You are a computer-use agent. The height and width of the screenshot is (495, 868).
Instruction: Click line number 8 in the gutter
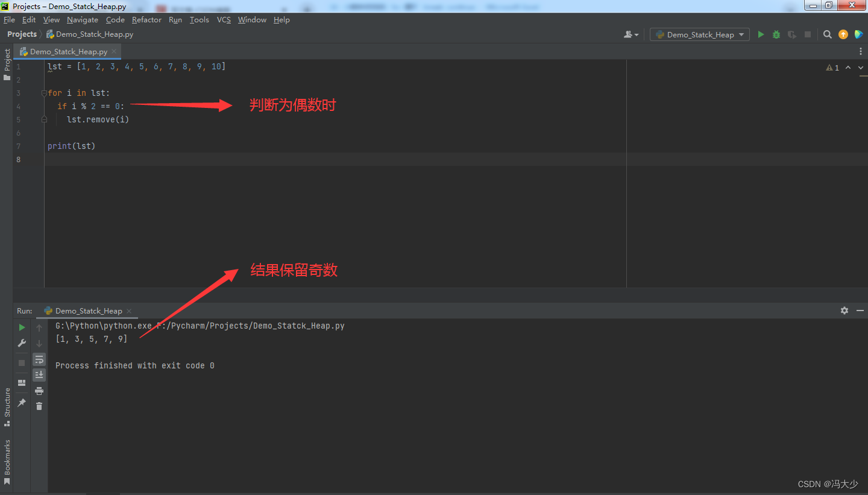[18, 159]
